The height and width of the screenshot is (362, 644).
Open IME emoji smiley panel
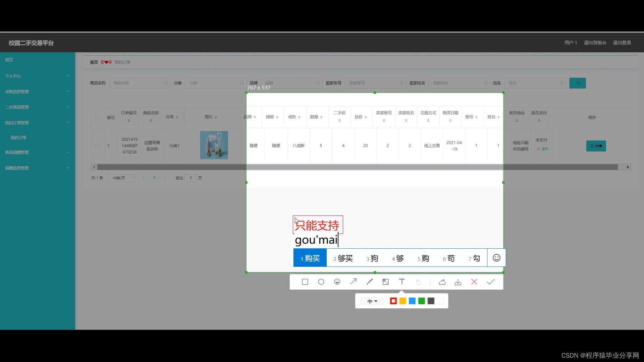pos(496,258)
